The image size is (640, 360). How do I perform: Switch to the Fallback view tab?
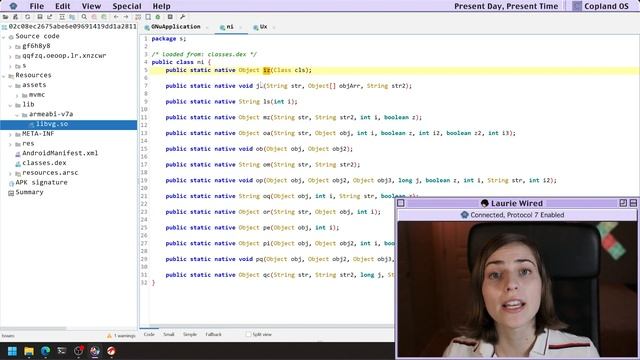point(213,334)
